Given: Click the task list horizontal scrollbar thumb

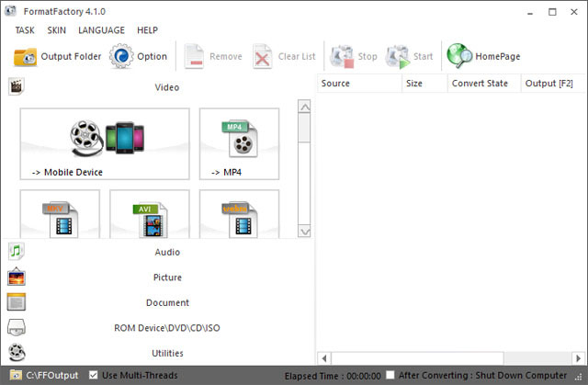Looking at the screenshot, I should click(x=417, y=358).
